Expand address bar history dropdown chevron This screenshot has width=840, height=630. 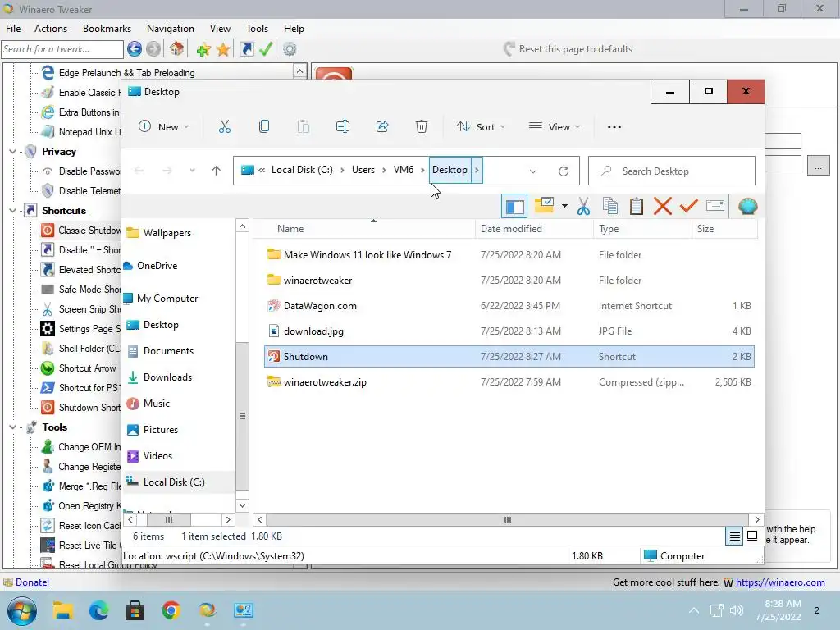(533, 171)
